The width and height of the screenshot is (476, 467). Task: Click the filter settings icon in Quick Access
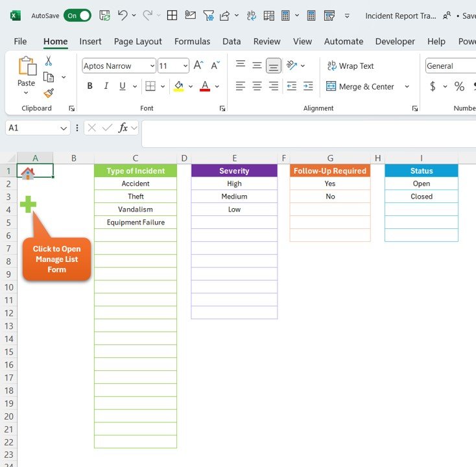point(208,15)
